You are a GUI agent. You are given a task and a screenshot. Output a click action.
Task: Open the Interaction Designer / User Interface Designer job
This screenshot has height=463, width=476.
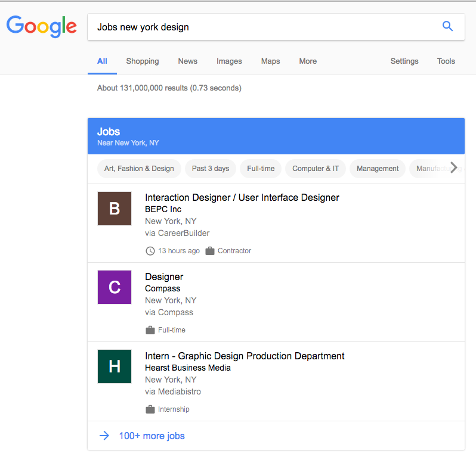pyautogui.click(x=242, y=198)
